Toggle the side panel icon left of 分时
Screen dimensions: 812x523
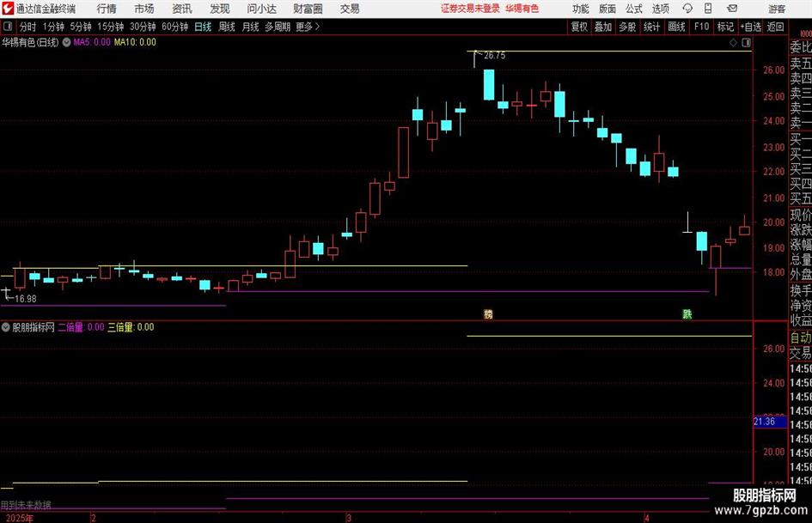[7, 27]
